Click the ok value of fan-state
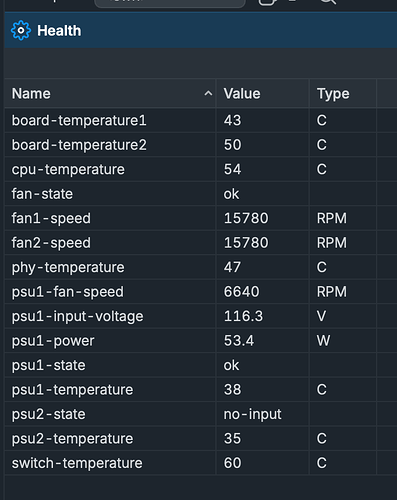Image resolution: width=397 pixels, height=500 pixels. [231, 194]
